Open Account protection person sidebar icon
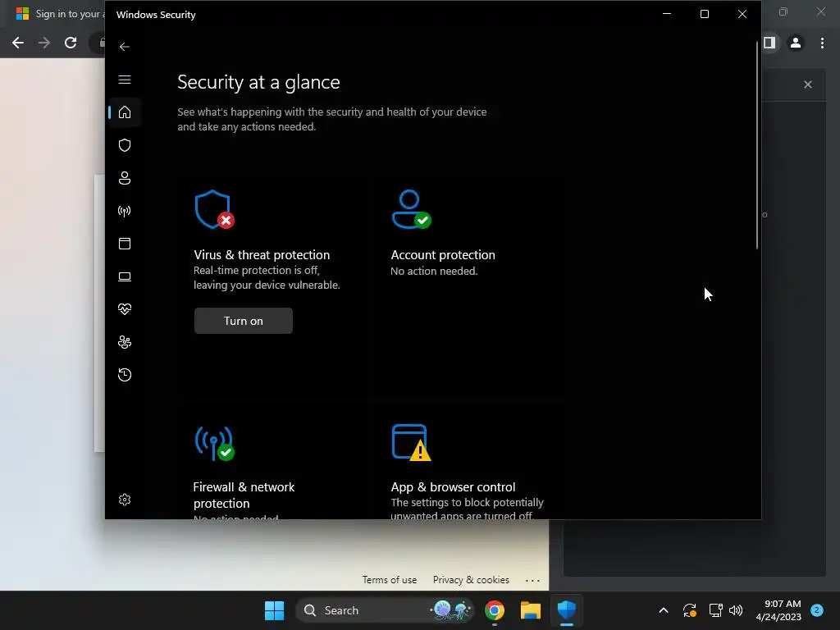840x630 pixels. tap(125, 178)
